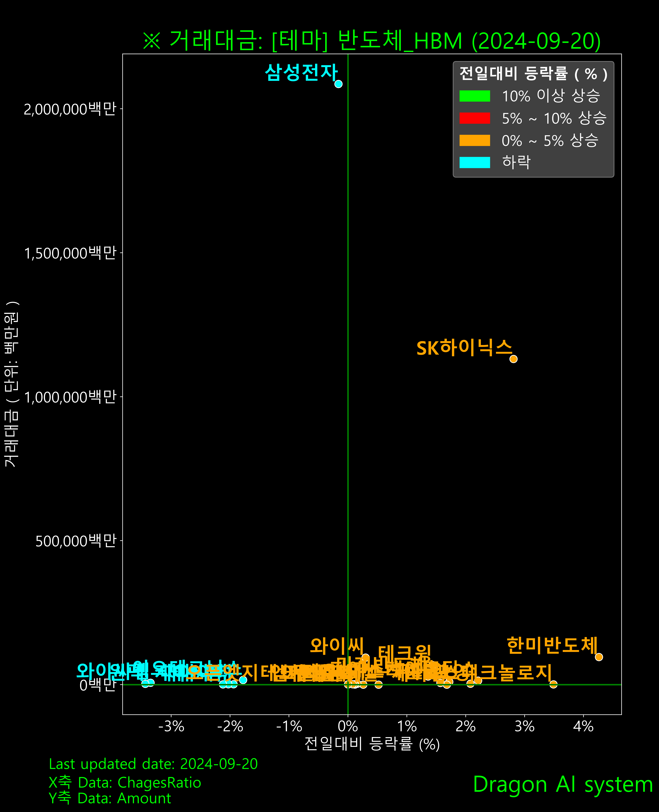Image resolution: width=659 pixels, height=812 pixels.
Task: Click the legend entry text 10% 이상 상승
Action: tap(551, 96)
